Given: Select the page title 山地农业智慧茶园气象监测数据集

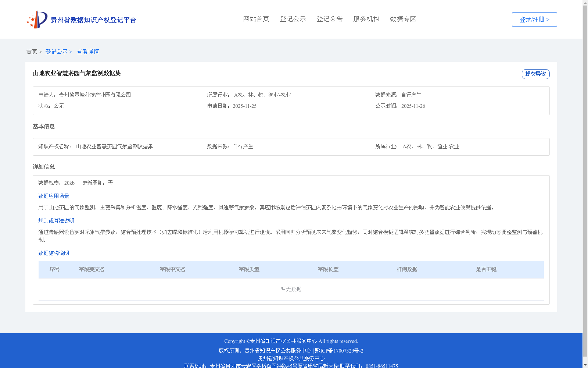Looking at the screenshot, I should click(77, 74).
